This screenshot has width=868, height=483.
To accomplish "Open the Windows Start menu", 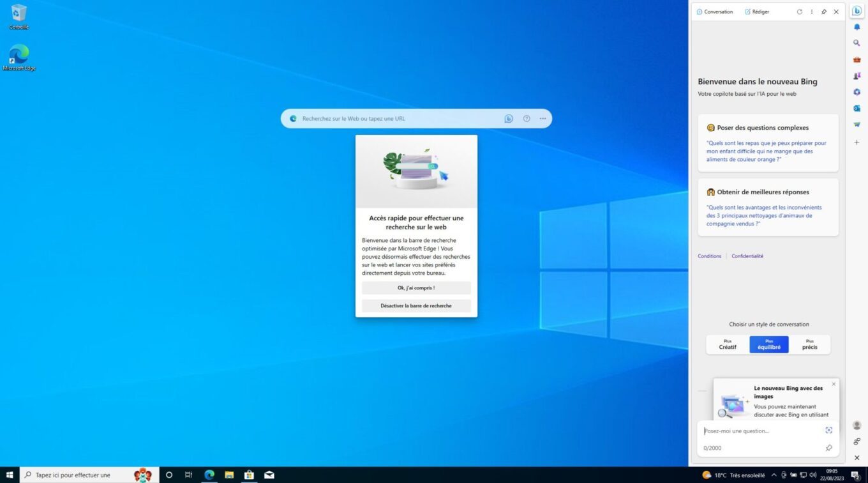I will point(10,475).
